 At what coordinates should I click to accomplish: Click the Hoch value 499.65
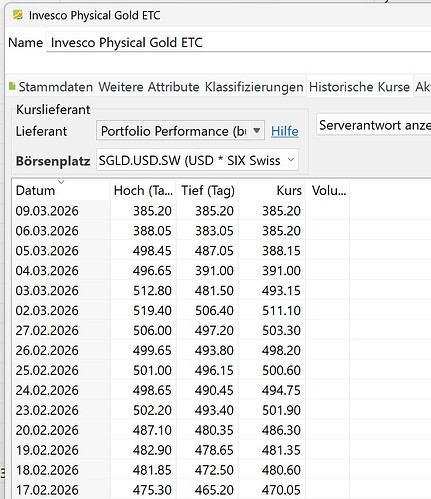point(152,350)
